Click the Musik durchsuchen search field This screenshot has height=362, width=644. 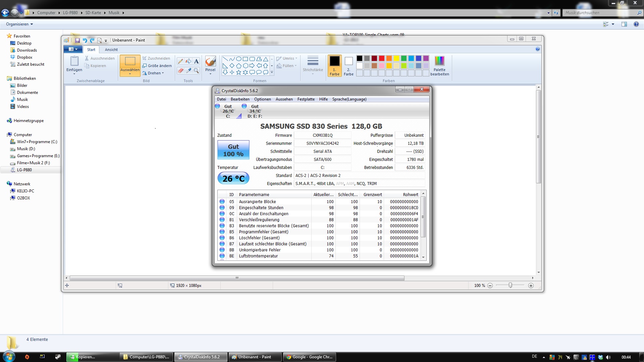tap(600, 13)
